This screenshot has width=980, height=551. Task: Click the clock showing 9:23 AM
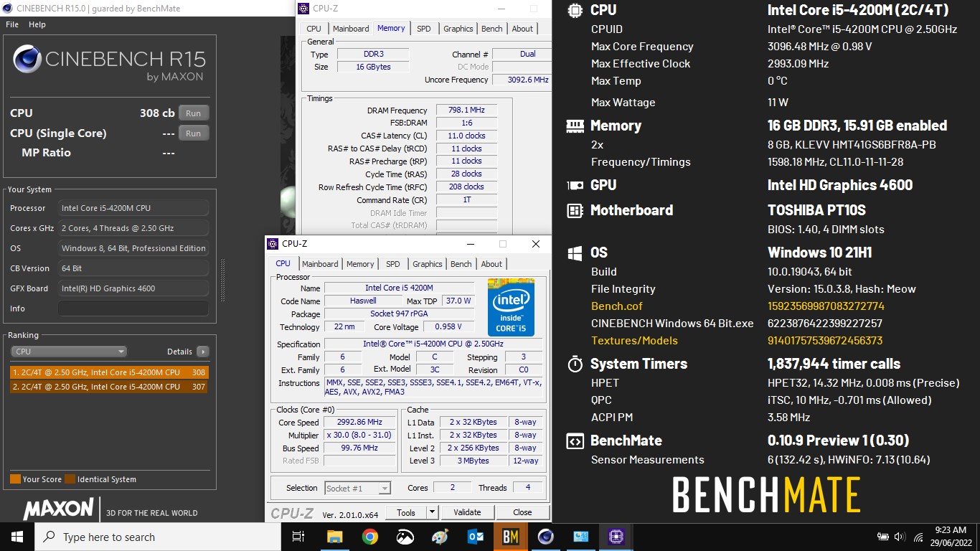coord(951,530)
